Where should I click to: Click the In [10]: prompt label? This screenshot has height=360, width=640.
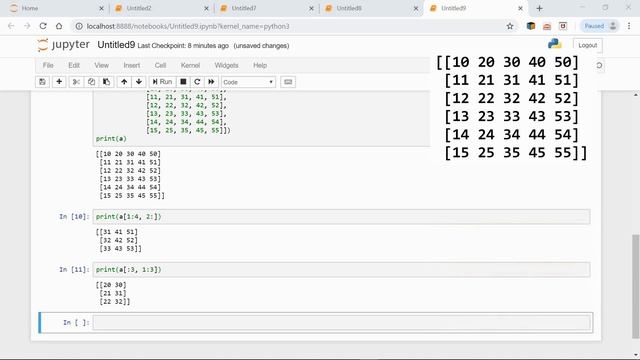(x=74, y=217)
